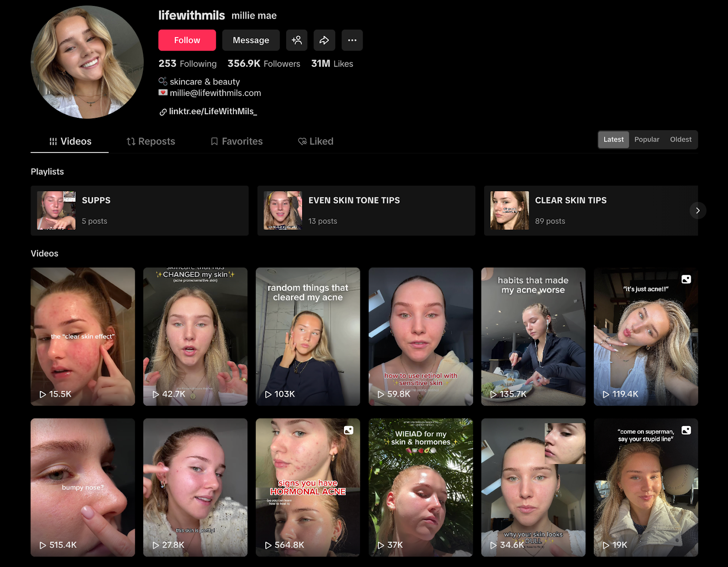This screenshot has width=728, height=567.
Task: Sort videos by Latest
Action: [x=613, y=140]
